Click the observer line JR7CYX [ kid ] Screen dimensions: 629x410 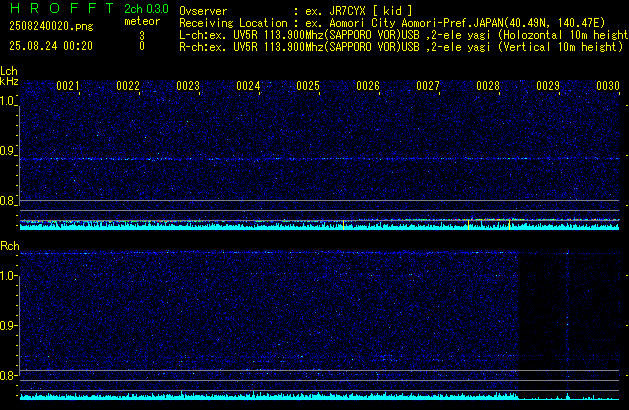pyautogui.click(x=296, y=11)
